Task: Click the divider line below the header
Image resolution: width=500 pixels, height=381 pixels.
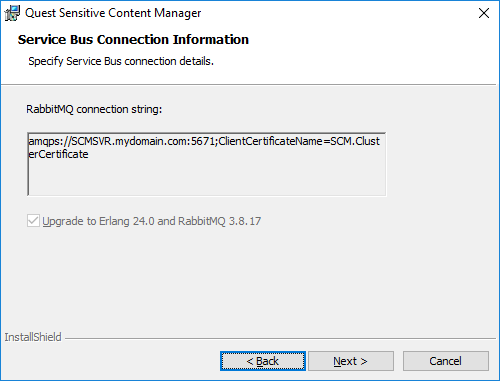Action: coord(248,85)
